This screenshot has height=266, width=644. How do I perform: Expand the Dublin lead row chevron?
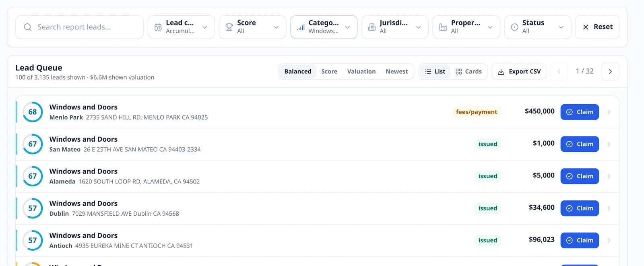click(609, 208)
